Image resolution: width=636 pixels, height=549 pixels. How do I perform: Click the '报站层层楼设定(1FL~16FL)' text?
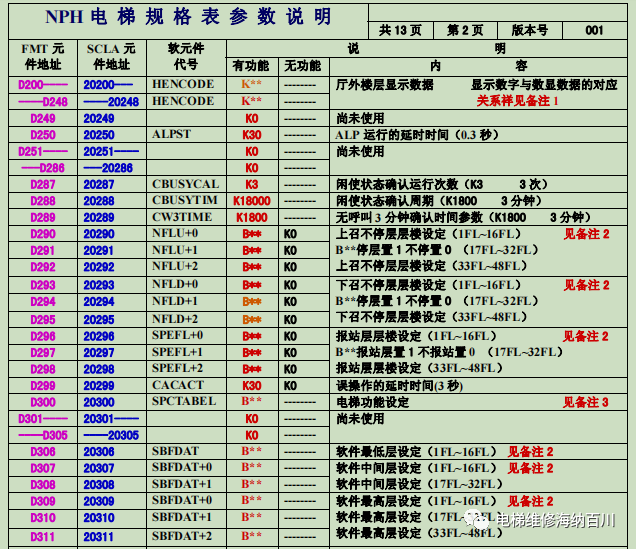tap(416, 336)
